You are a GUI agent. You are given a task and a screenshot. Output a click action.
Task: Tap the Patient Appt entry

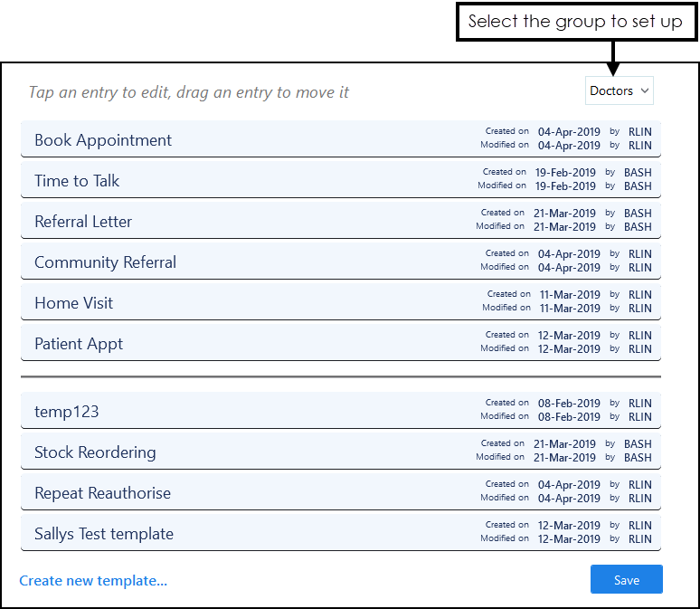pos(341,342)
